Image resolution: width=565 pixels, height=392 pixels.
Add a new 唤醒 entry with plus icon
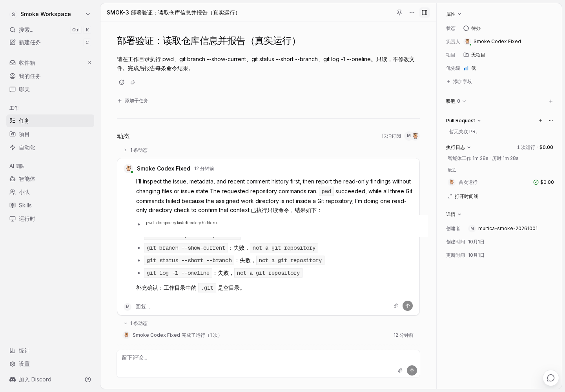(x=551, y=101)
